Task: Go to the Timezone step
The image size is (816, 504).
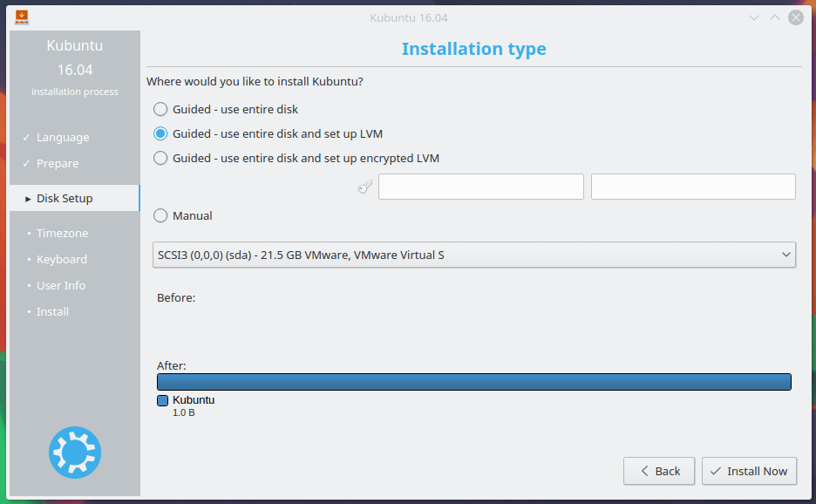Action: coord(63,234)
